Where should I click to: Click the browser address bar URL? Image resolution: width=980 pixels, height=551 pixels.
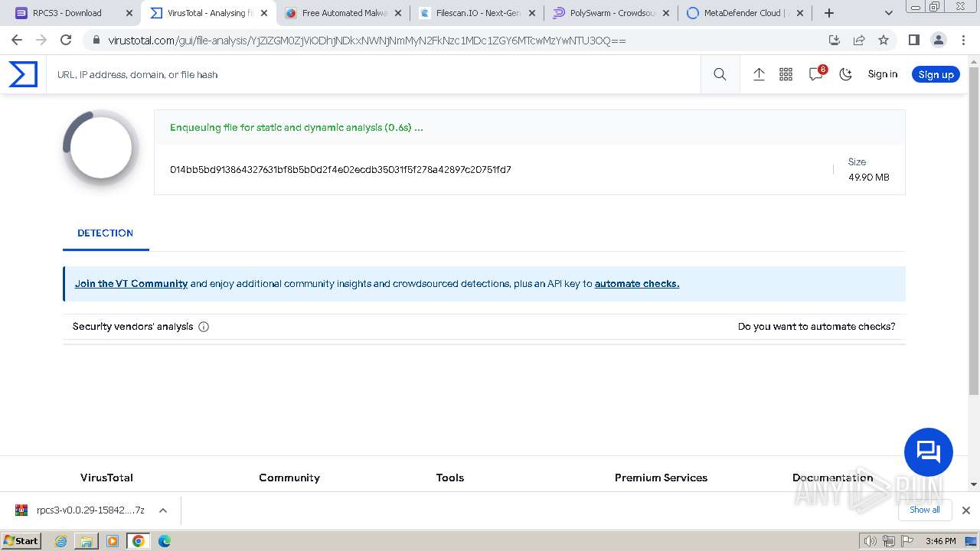coord(367,40)
